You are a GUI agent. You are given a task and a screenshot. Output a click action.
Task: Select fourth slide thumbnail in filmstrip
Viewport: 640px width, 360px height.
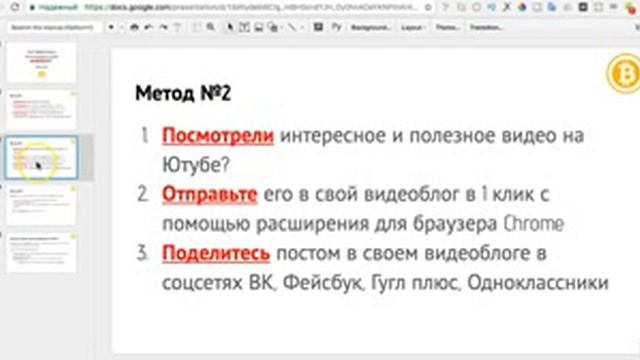click(x=41, y=205)
